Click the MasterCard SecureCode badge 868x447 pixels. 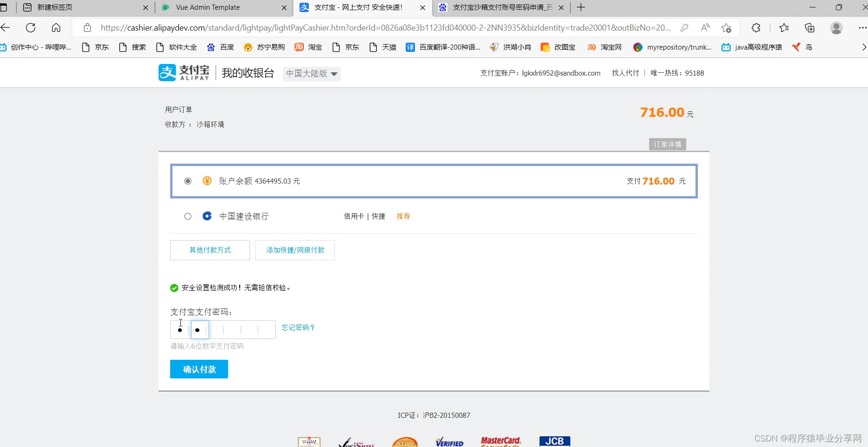point(501,441)
